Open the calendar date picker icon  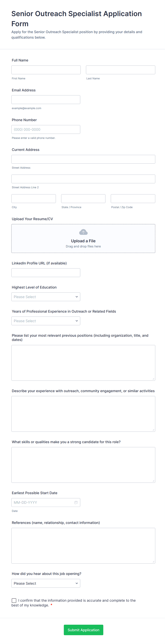[x=76, y=502]
